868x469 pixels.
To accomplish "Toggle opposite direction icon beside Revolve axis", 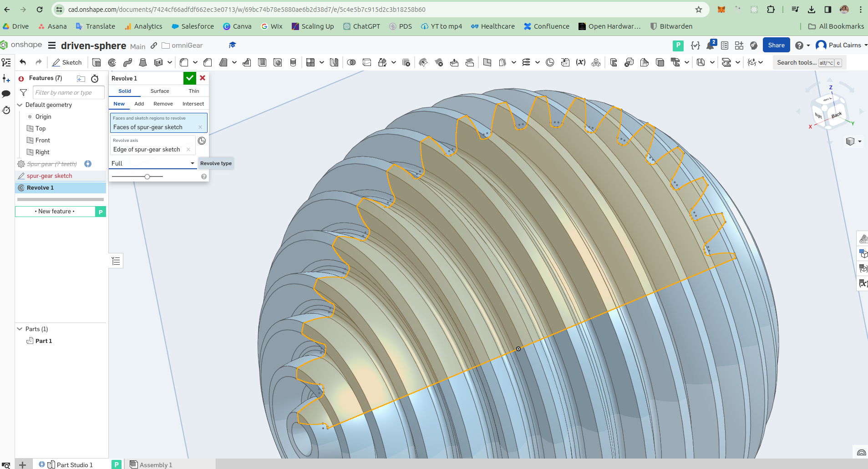I will point(202,141).
